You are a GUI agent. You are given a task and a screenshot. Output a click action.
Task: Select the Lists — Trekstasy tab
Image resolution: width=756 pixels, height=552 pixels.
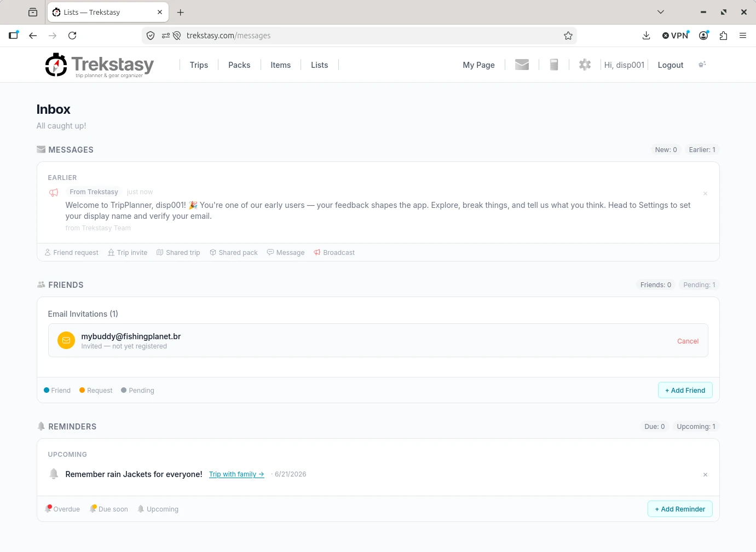(x=108, y=12)
